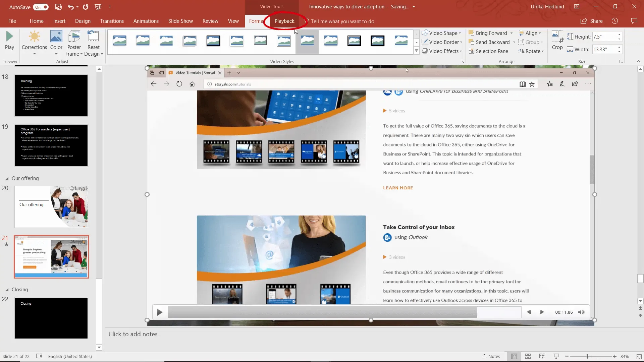Step video forward one frame
This screenshot has width=644, height=362.
coord(542,312)
